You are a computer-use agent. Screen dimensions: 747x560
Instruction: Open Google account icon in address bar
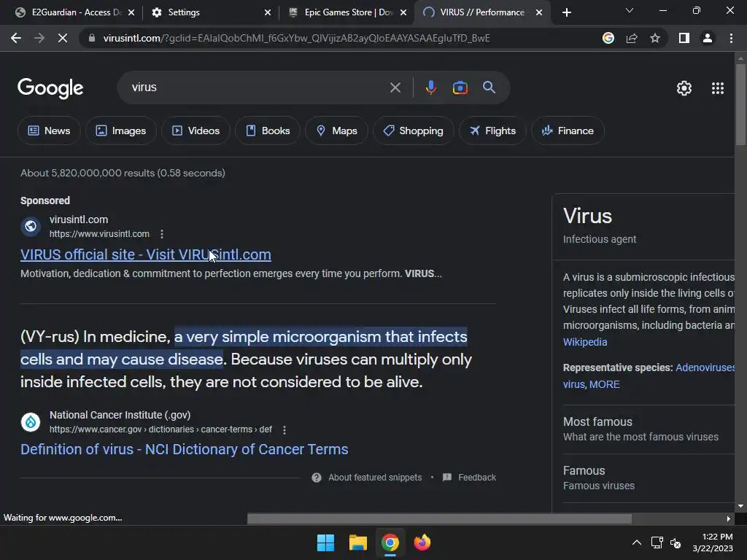coord(608,38)
